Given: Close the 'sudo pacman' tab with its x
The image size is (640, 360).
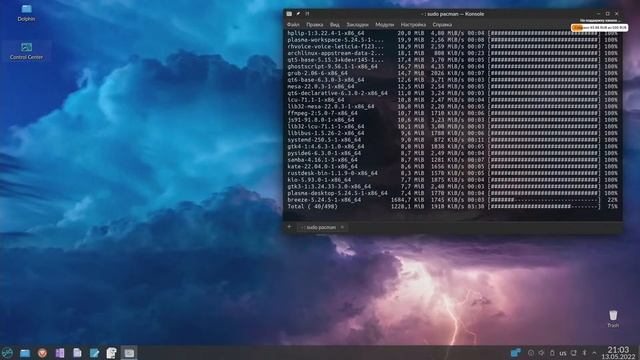Looking at the screenshot, I should point(342,227).
